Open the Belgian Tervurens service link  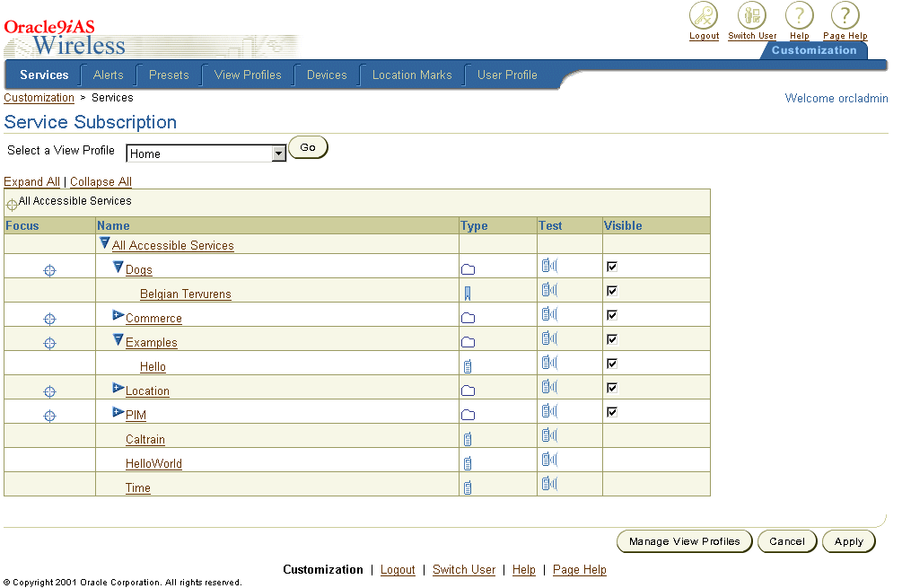[185, 294]
